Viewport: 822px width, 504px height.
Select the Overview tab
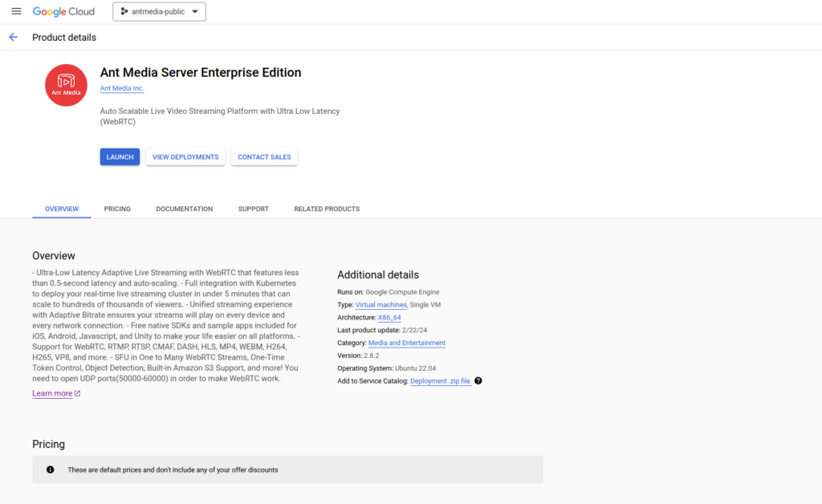[x=62, y=209]
